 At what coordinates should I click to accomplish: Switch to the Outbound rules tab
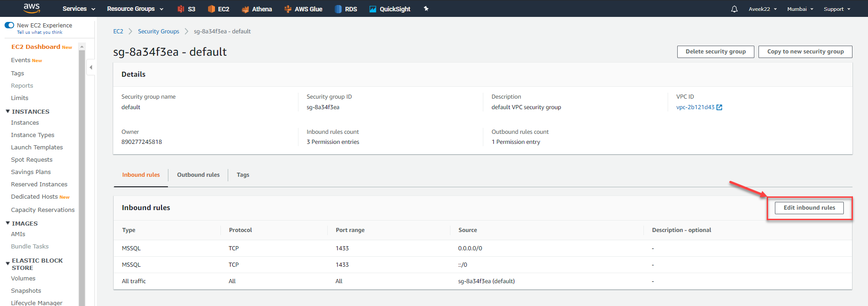(198, 175)
